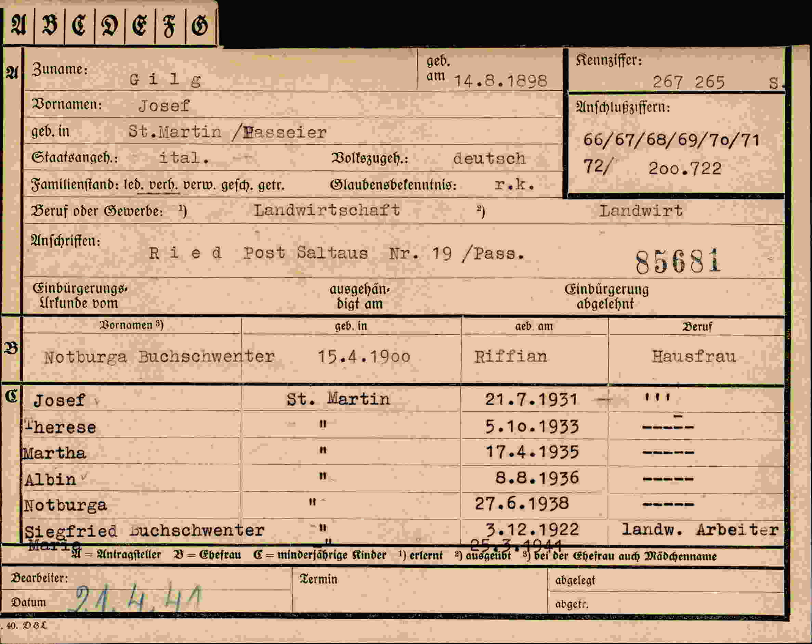Click the birth date '14.8.1898'

pyautogui.click(x=500, y=81)
